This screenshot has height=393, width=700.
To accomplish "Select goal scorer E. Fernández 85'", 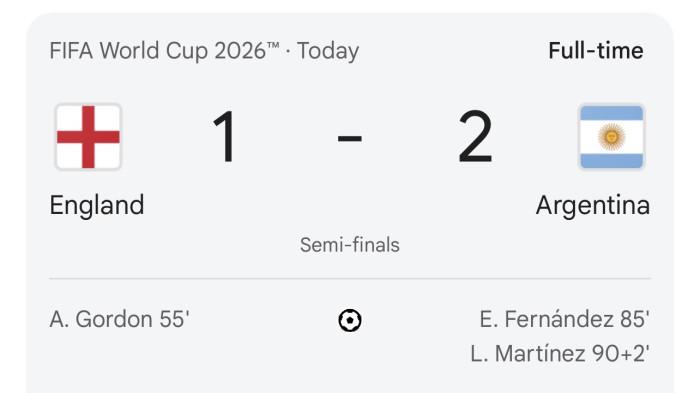I will (x=564, y=319).
